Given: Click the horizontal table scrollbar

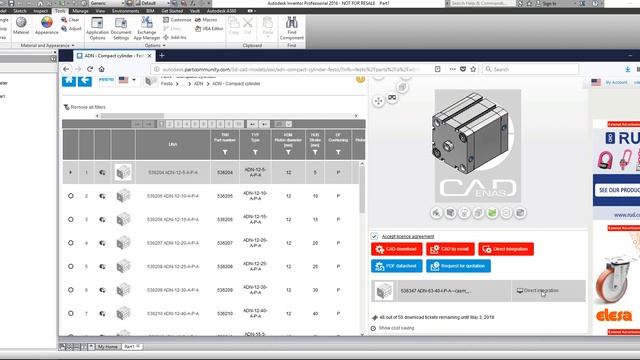Looking at the screenshot, I should [x=132, y=116].
